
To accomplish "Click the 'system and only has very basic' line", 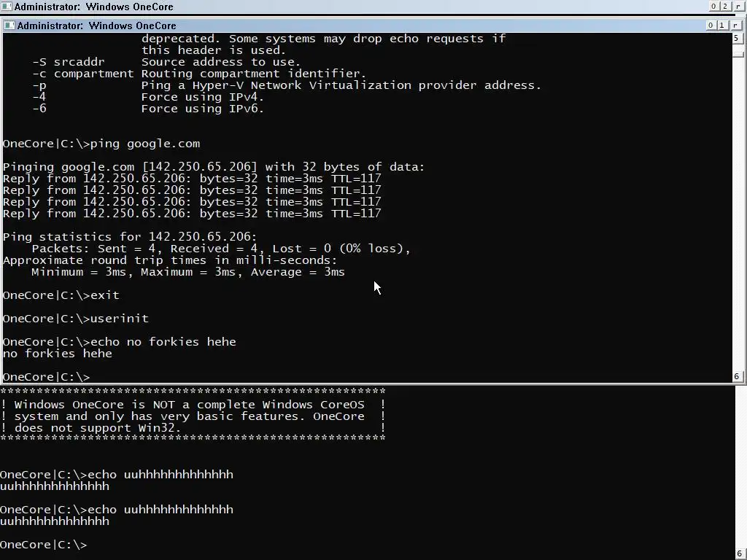I will point(193,416).
